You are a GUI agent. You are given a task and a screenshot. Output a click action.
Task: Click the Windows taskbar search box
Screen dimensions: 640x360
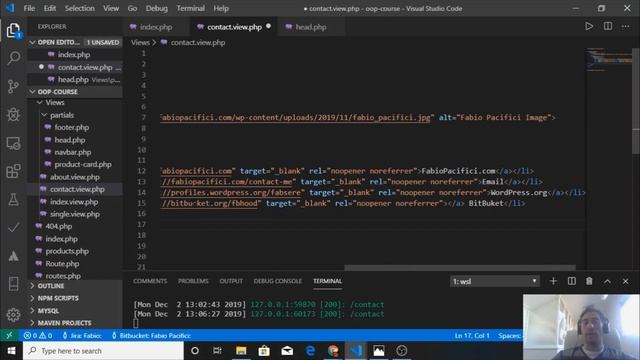103,351
